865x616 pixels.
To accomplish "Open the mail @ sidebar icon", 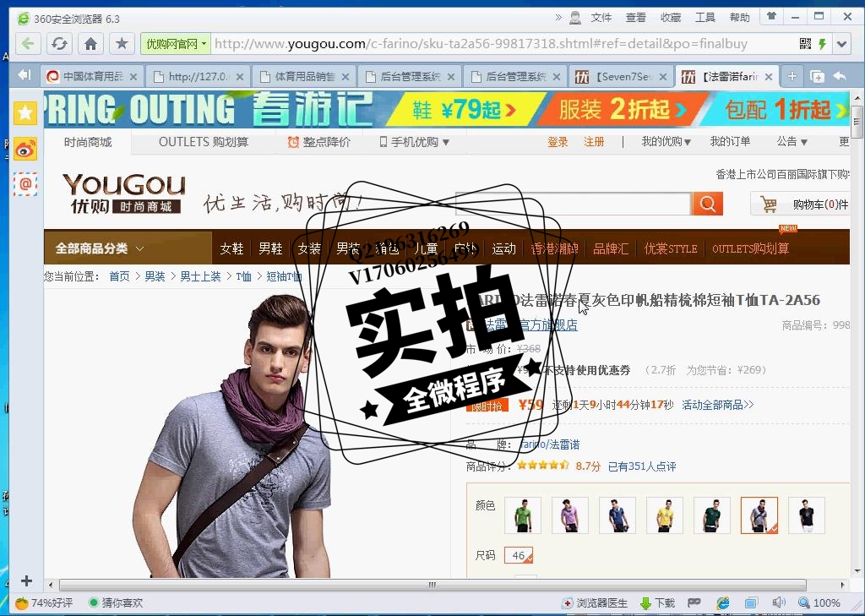I will 25,184.
